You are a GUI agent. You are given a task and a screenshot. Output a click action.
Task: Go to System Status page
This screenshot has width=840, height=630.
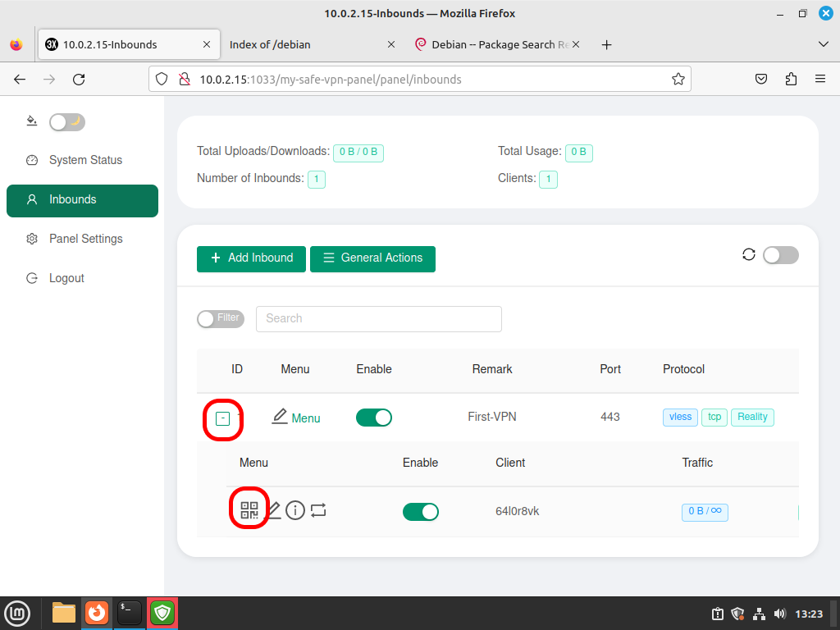pyautogui.click(x=83, y=160)
